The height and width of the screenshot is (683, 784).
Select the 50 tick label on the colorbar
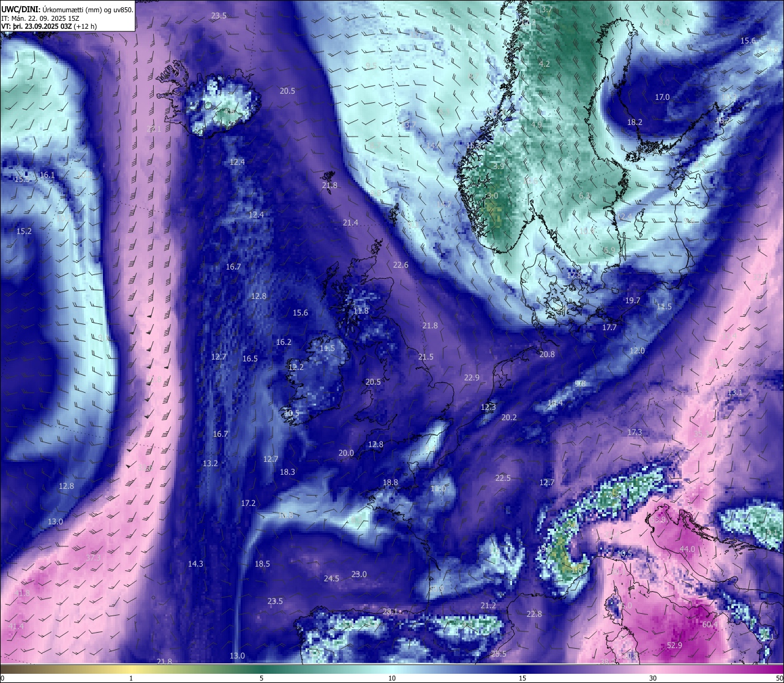point(778,678)
